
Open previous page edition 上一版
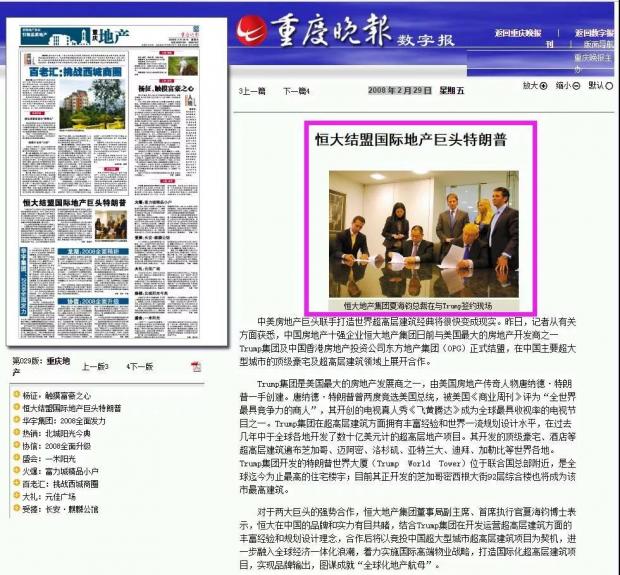click(x=95, y=367)
